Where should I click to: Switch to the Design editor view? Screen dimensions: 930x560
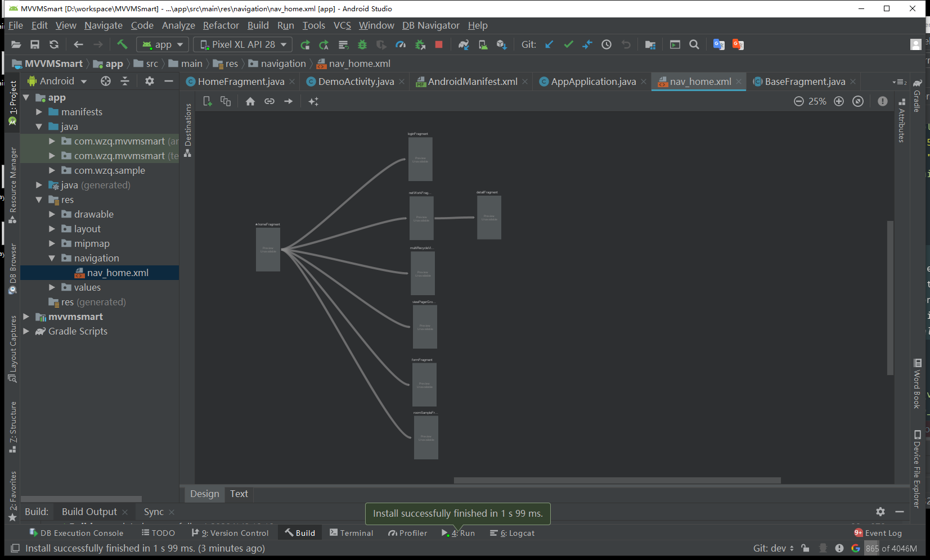204,494
